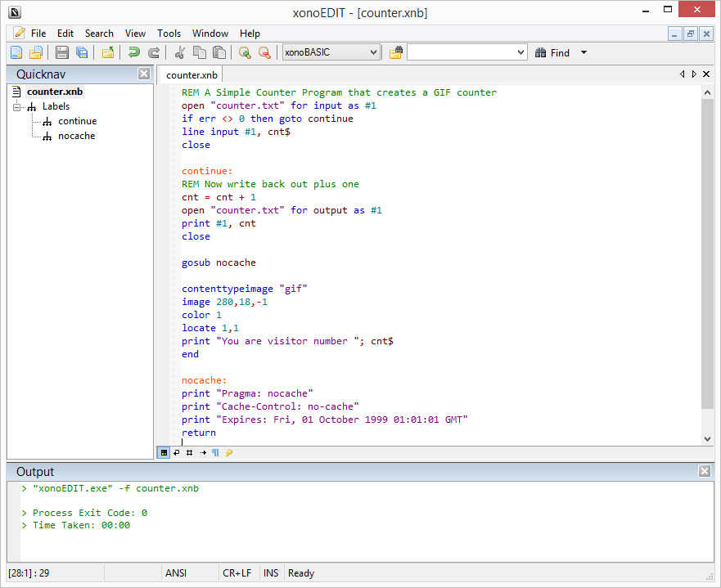Zoom in with the magnifier plus icon
This screenshot has height=588, width=721.
(x=245, y=53)
